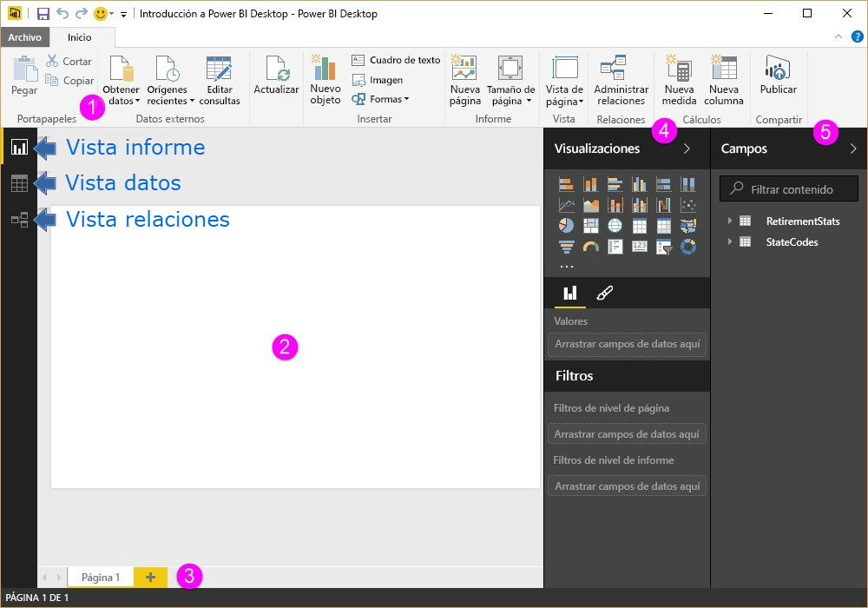Add a new page with the plus tab
The width and height of the screenshot is (868, 608).
click(x=150, y=577)
